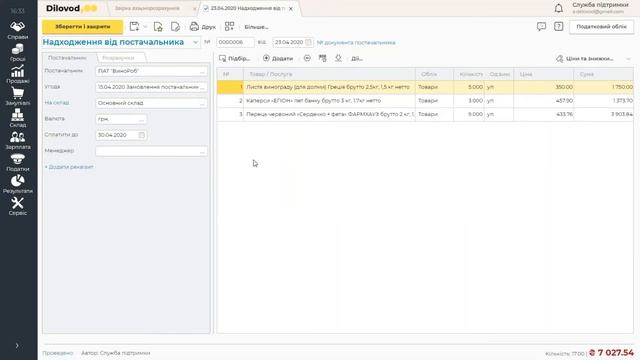This screenshot has width=640, height=360.
Task: Open the Служба підтримки user account
Action: tap(600, 8)
